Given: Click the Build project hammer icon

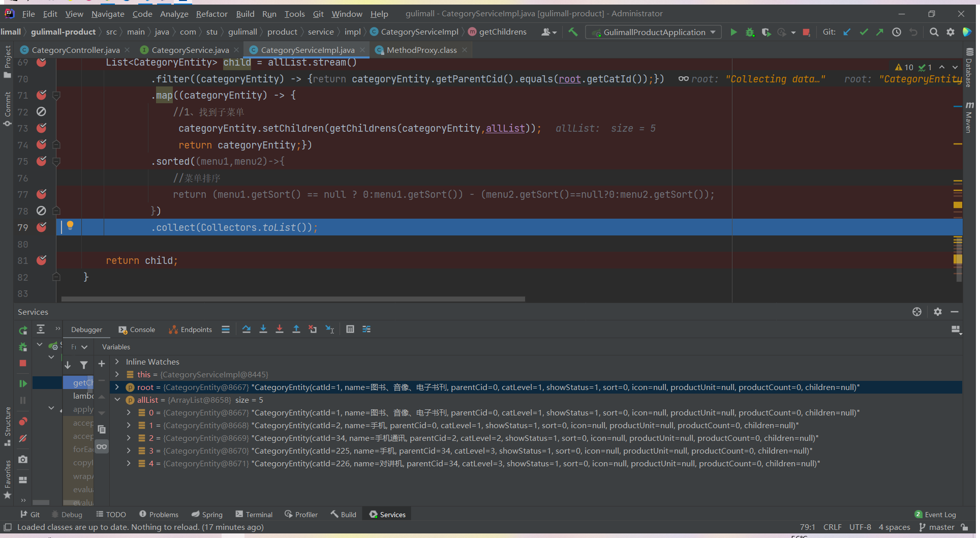Looking at the screenshot, I should click(x=573, y=32).
